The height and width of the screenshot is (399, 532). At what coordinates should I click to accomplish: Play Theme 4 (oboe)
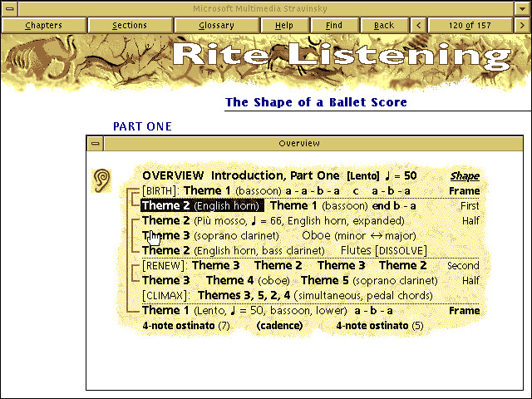point(248,281)
